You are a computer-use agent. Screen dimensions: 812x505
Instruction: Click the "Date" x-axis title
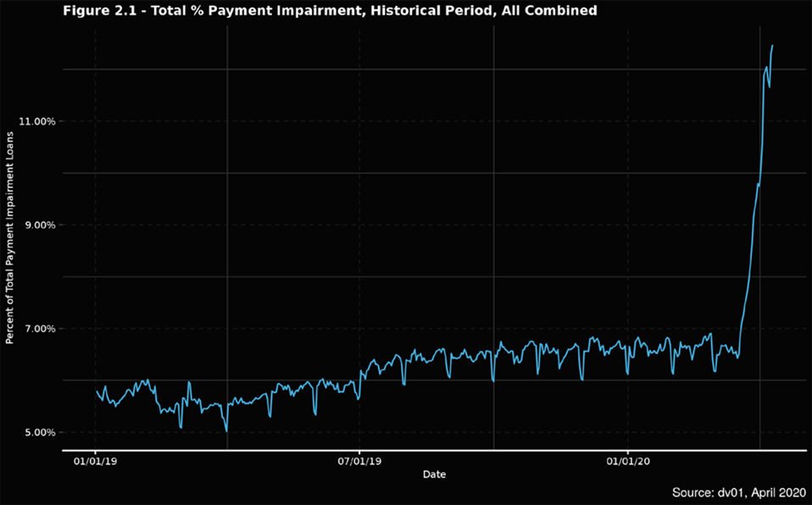(x=434, y=474)
